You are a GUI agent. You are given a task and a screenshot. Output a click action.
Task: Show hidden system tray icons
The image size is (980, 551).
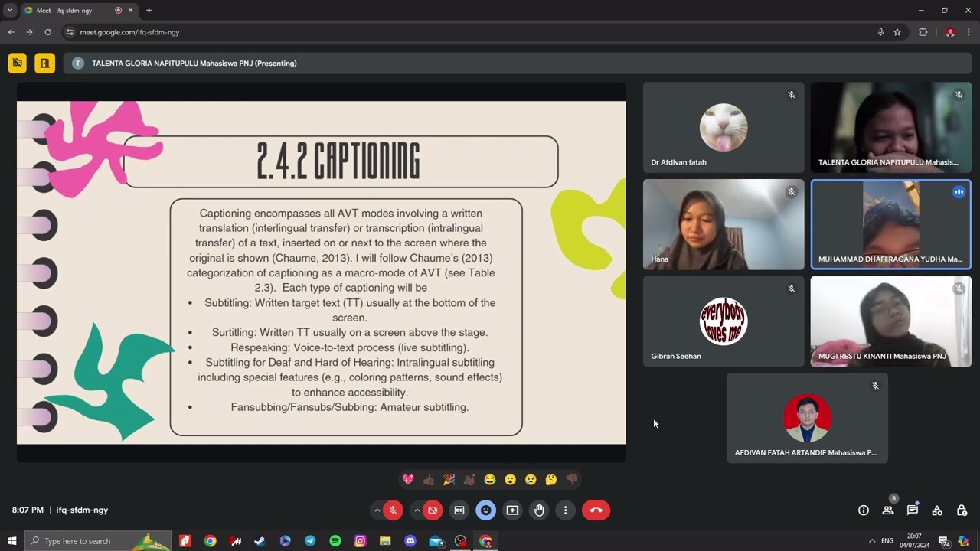click(x=871, y=541)
